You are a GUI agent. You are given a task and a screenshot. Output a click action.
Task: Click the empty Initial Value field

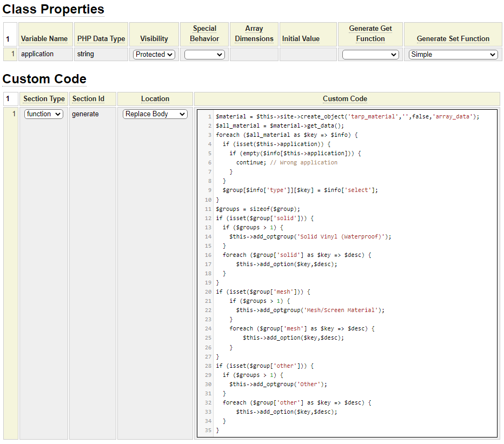(308, 54)
